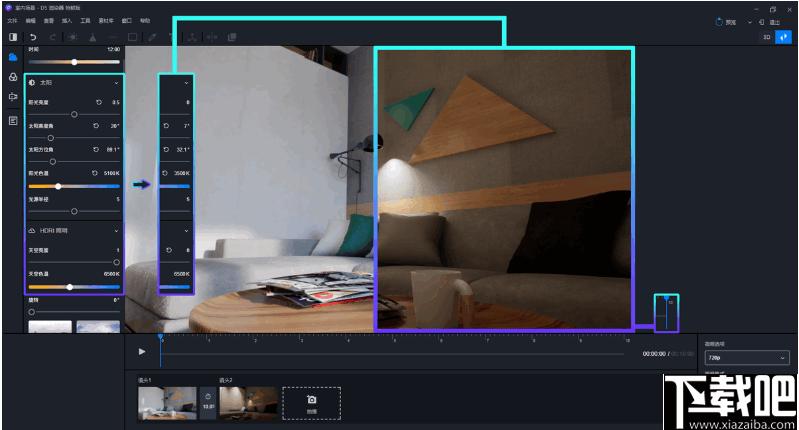799x430 pixels.
Task: Click the 阳光色温 color temperature slider
Action: [x=74, y=186]
